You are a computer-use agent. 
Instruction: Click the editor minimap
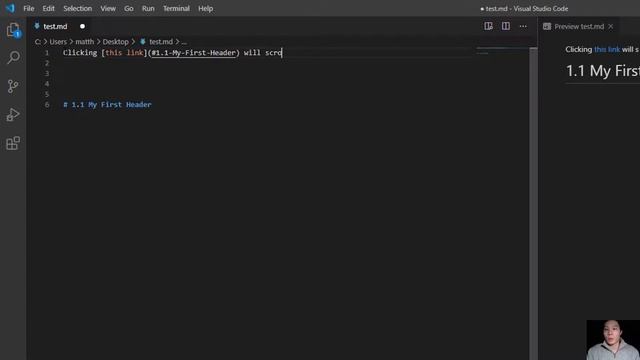[502, 51]
